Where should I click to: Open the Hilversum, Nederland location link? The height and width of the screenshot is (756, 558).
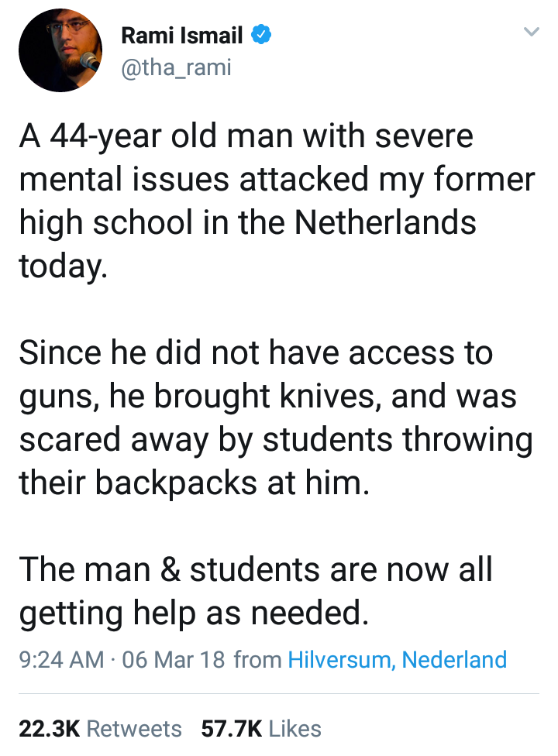click(397, 660)
